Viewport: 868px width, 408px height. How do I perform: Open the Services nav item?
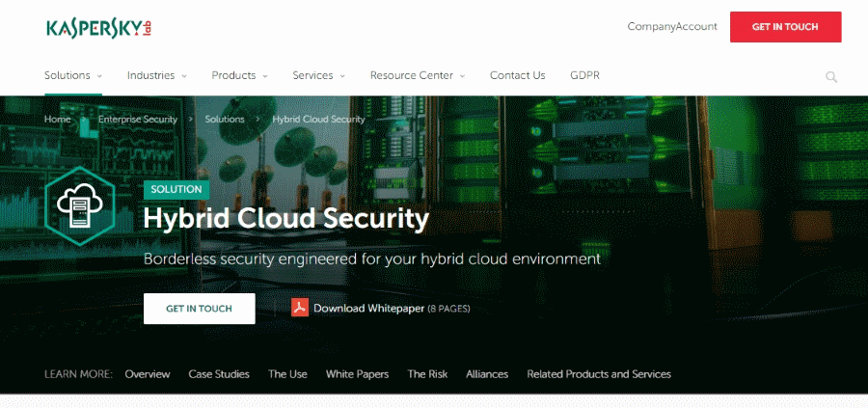(312, 75)
